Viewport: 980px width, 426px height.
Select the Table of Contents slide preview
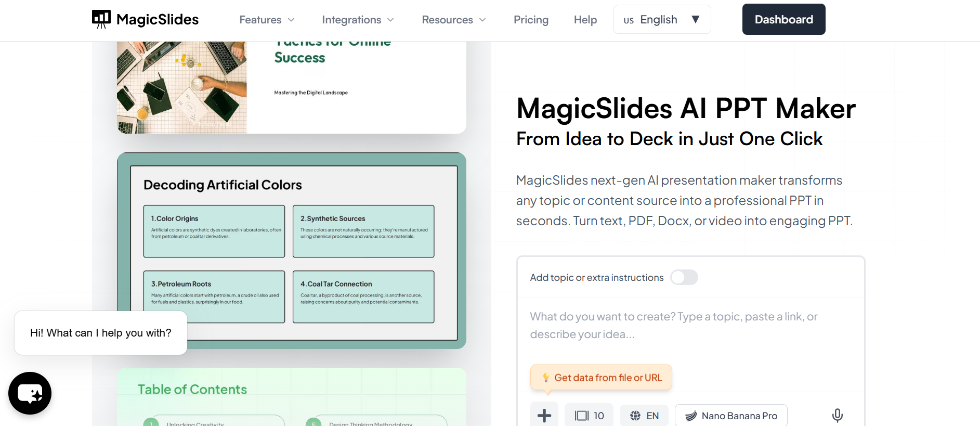(292, 397)
